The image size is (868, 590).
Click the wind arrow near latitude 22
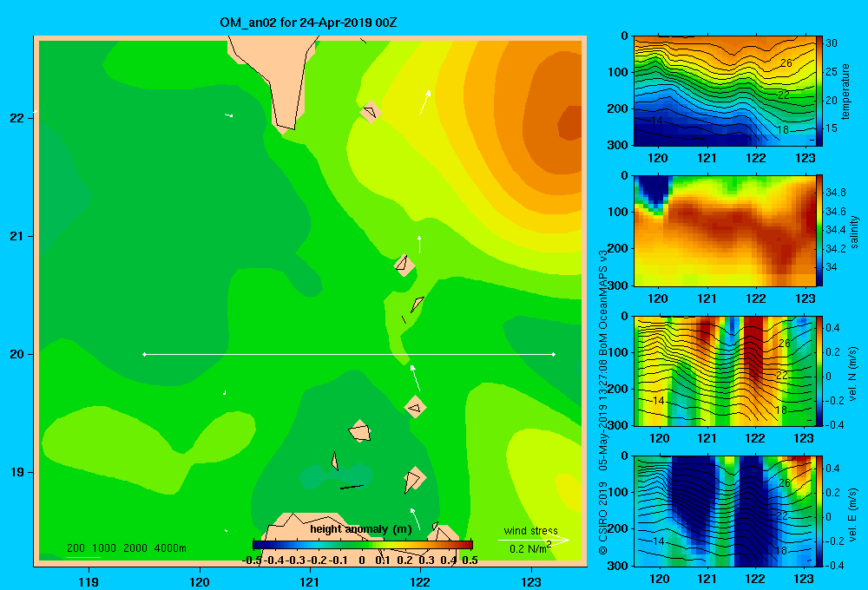pyautogui.click(x=424, y=102)
